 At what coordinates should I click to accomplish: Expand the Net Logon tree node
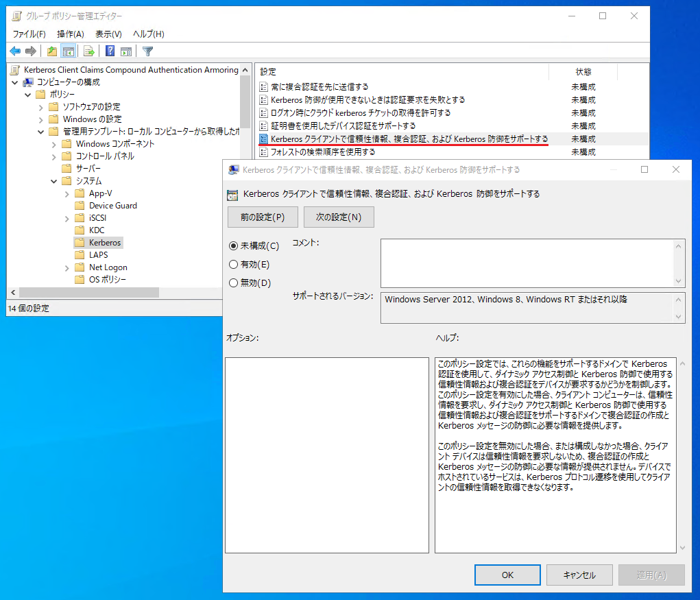click(67, 268)
